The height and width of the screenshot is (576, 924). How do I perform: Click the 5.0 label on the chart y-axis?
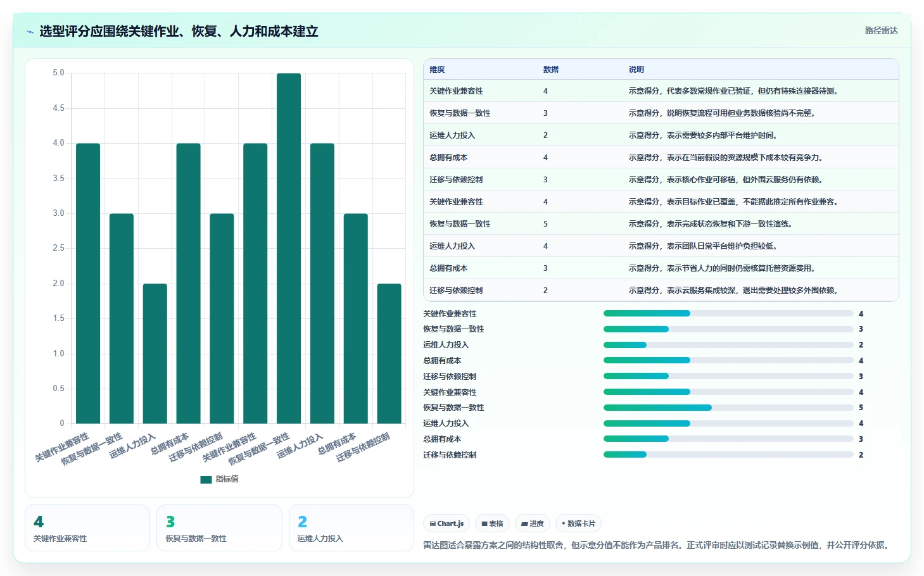[58, 73]
